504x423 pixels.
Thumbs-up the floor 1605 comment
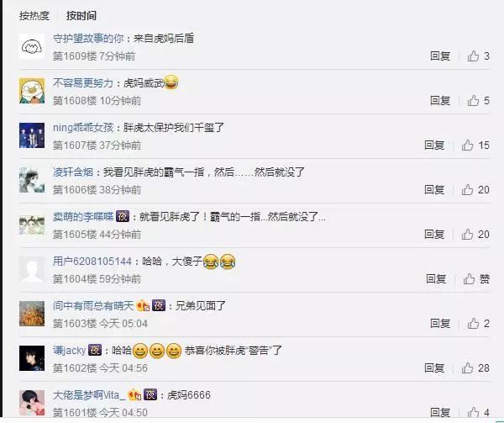(x=475, y=234)
